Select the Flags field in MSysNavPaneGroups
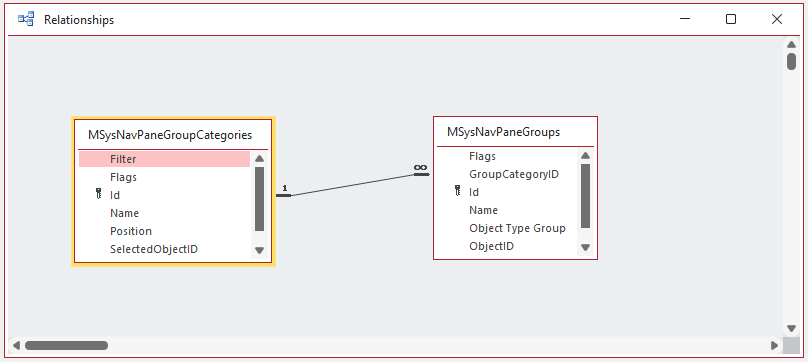 (x=507, y=156)
